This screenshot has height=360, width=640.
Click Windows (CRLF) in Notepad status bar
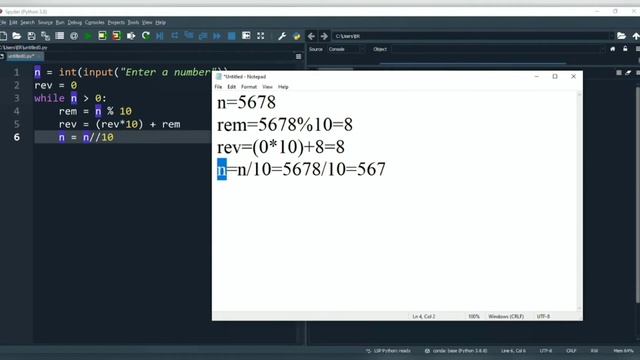pyautogui.click(x=506, y=316)
